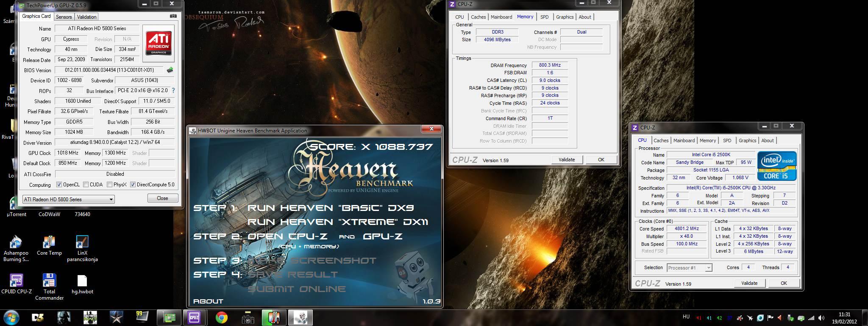Click the 99 monitor icon in taskbar
Screen dimensions: 868x326
142,317
